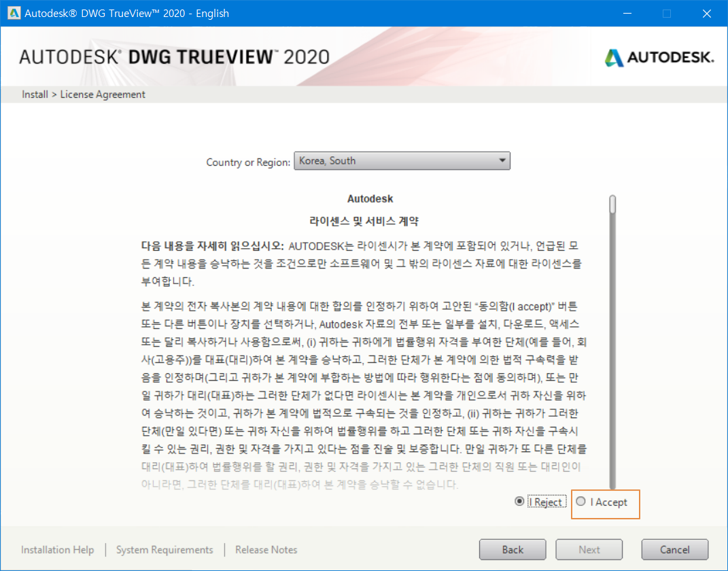This screenshot has height=571, width=728.
Task: Click the license text scrollbar thumb
Action: pos(613,205)
